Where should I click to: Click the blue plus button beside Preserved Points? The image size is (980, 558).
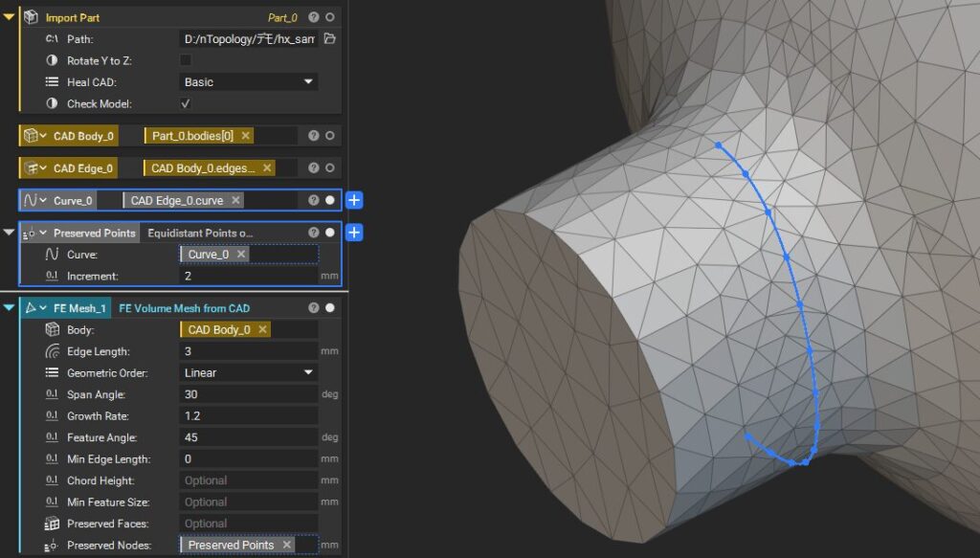[x=354, y=233]
